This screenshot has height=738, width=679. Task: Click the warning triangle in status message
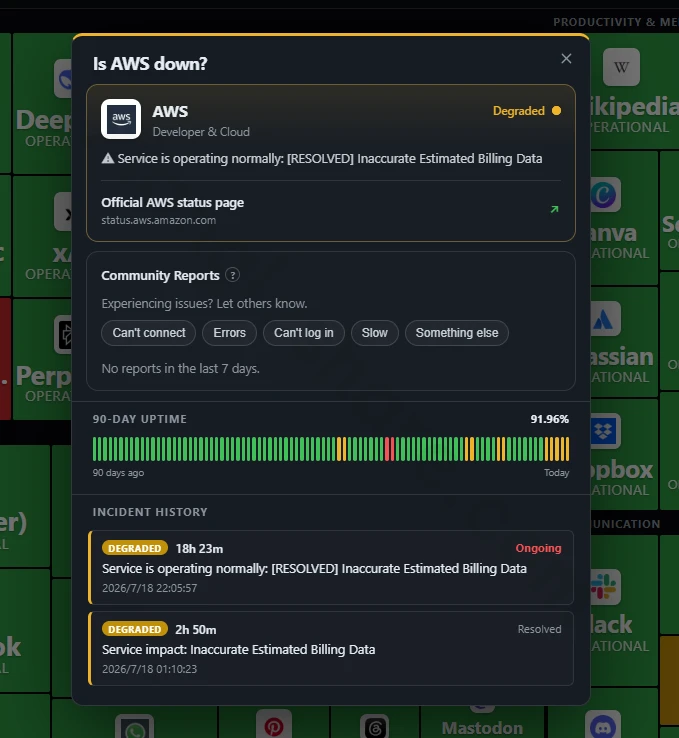click(x=108, y=159)
